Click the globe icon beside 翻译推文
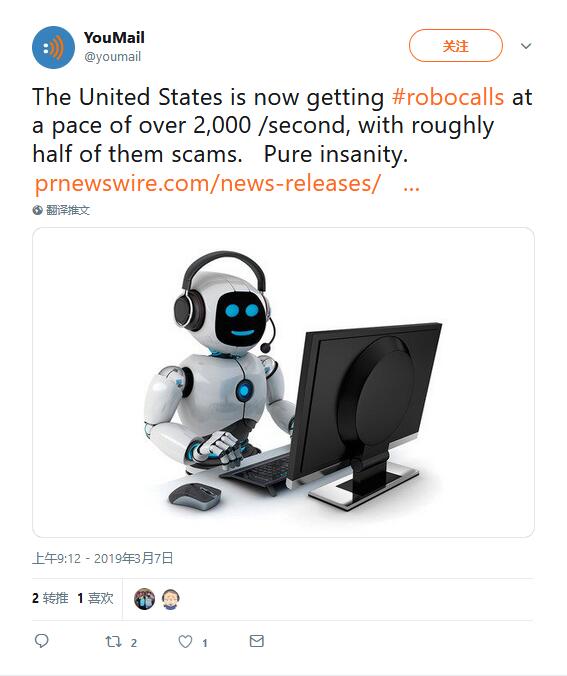Image resolution: width=567 pixels, height=676 pixels. (x=38, y=210)
